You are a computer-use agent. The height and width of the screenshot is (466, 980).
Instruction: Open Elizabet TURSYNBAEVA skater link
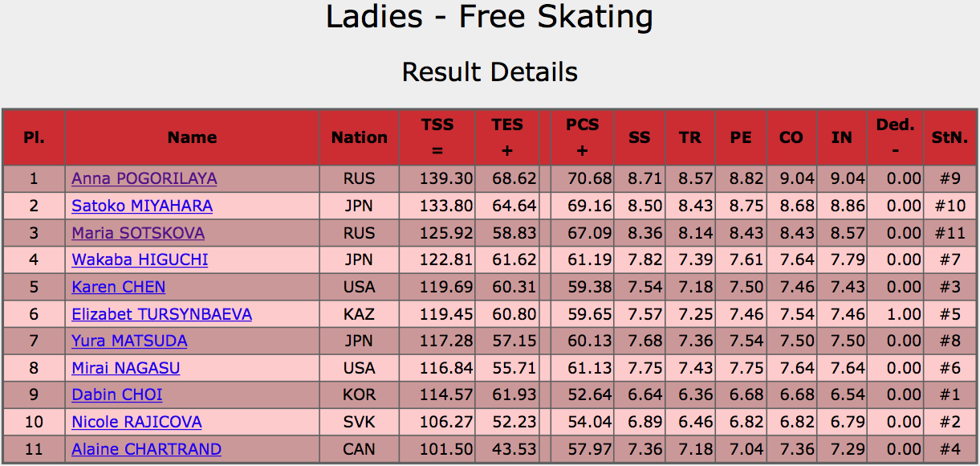161,314
